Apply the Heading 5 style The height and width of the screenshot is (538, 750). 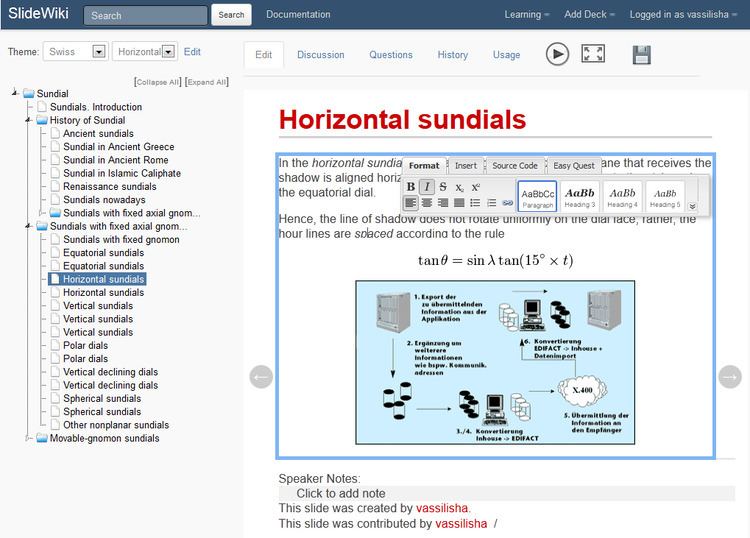point(665,196)
